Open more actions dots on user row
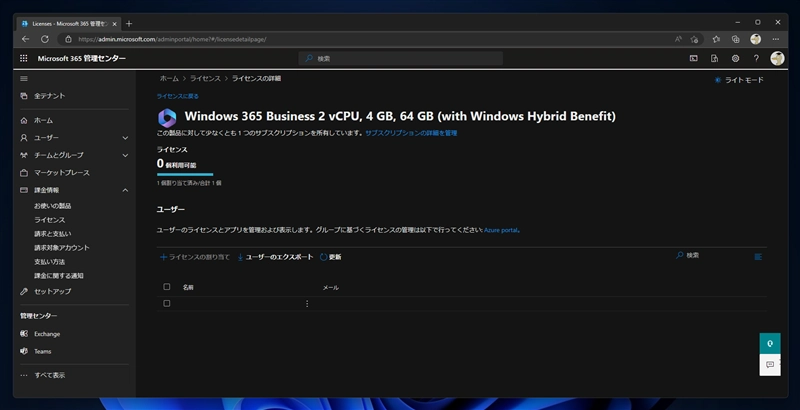Screen dimensions: 800x410 (307, 303)
